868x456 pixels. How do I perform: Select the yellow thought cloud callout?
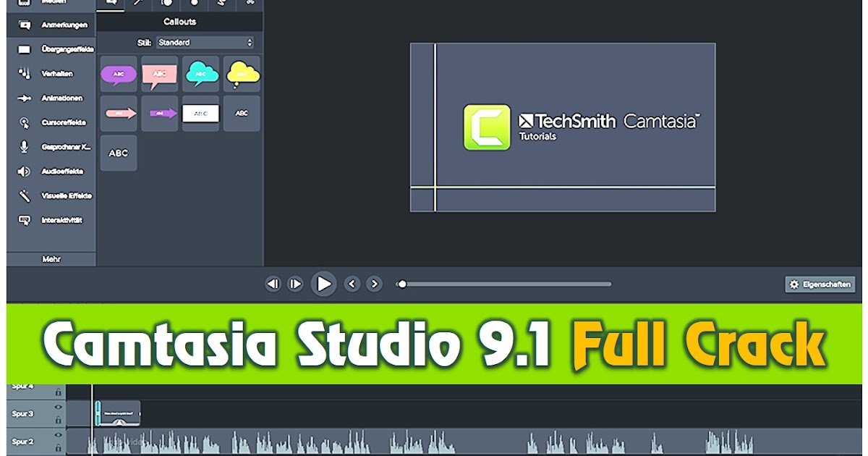click(242, 74)
